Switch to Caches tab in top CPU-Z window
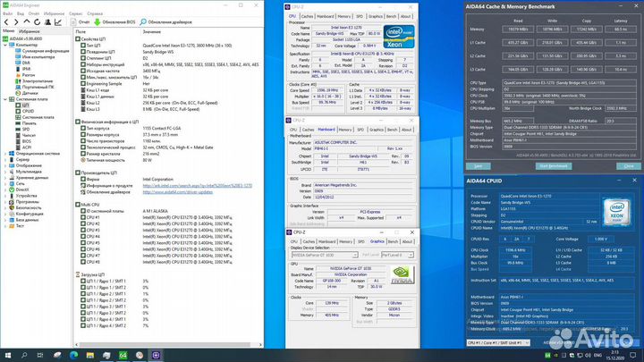 coord(307,16)
